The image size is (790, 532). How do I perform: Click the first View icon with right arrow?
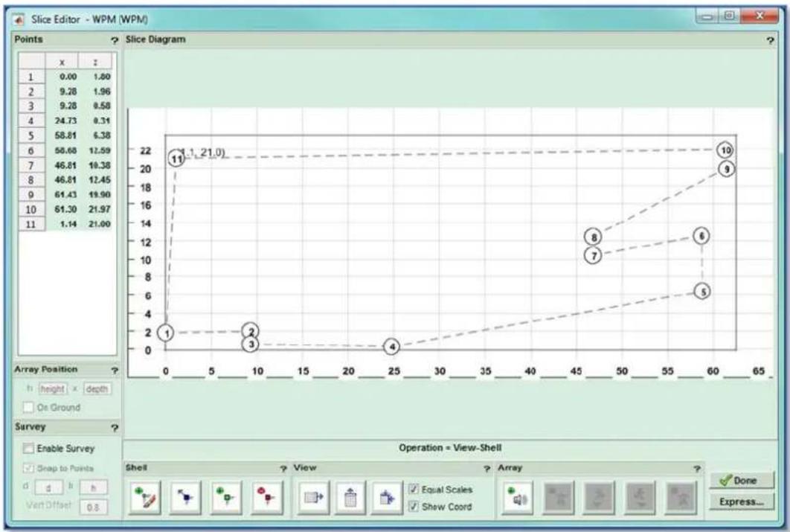coord(313,498)
